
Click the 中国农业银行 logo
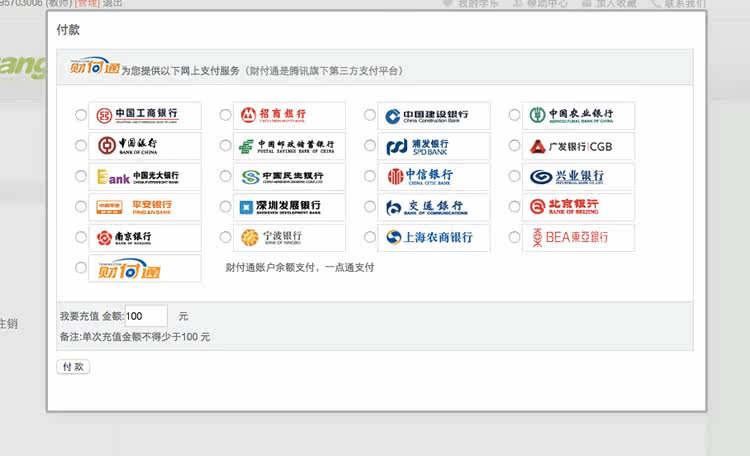(578, 115)
